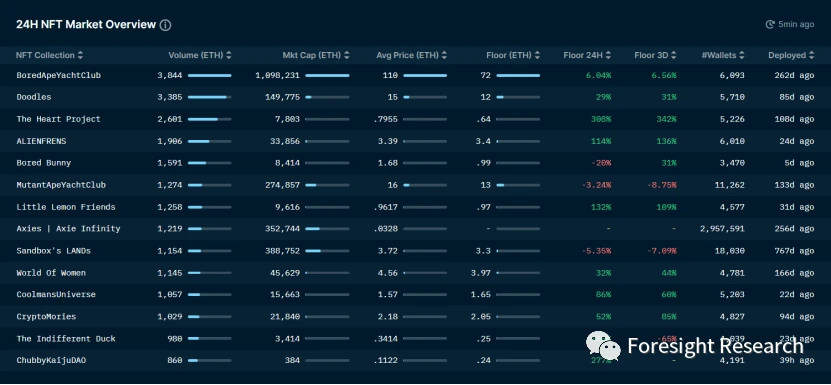This screenshot has height=385, width=831.
Task: Sort by Deployed column arrows
Action: (810, 55)
